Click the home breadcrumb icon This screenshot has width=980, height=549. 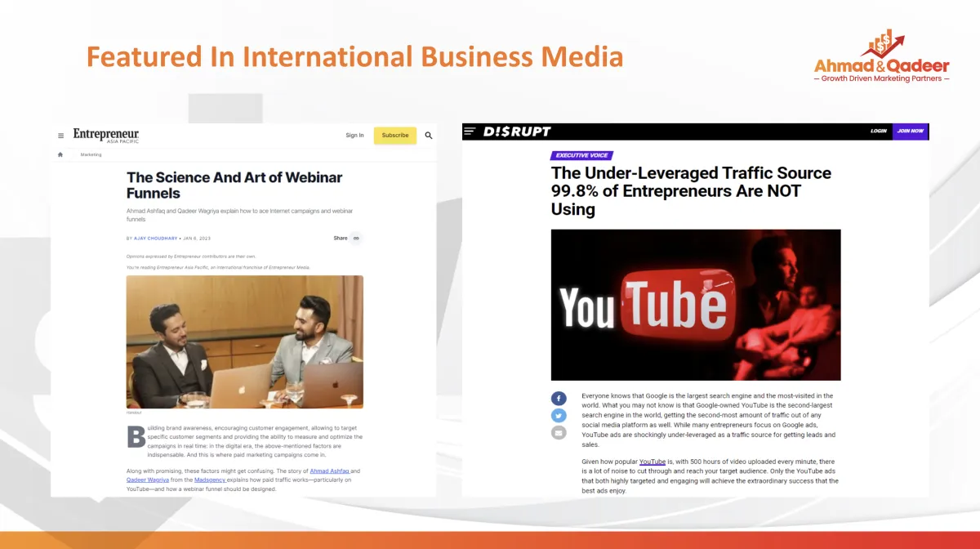tap(60, 154)
